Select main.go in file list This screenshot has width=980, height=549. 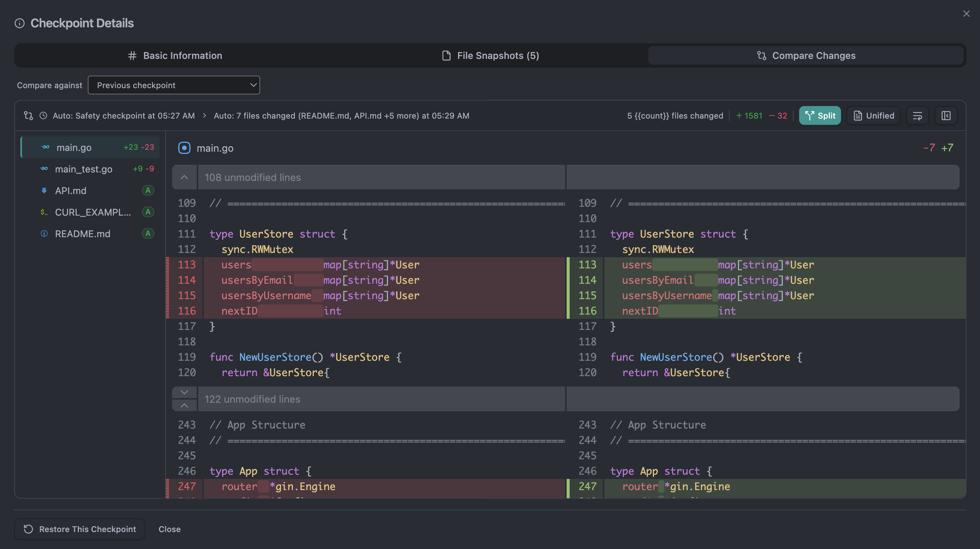(90, 147)
